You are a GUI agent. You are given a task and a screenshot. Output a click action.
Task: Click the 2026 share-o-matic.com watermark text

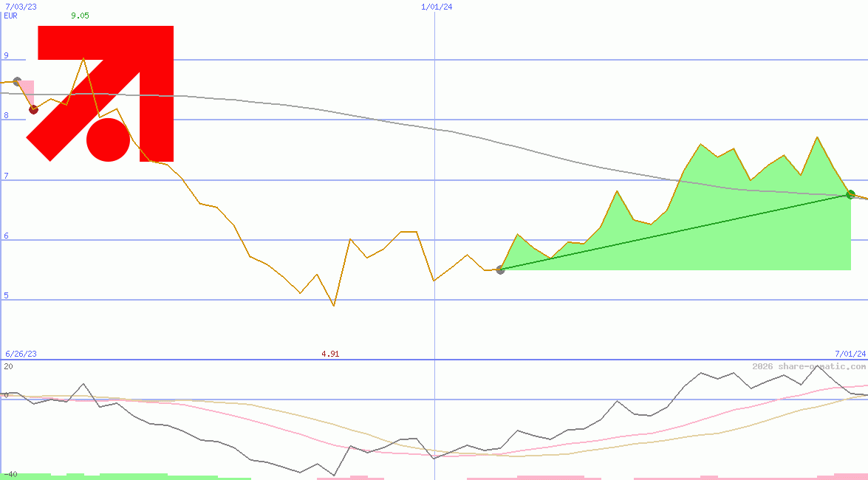coord(809,366)
